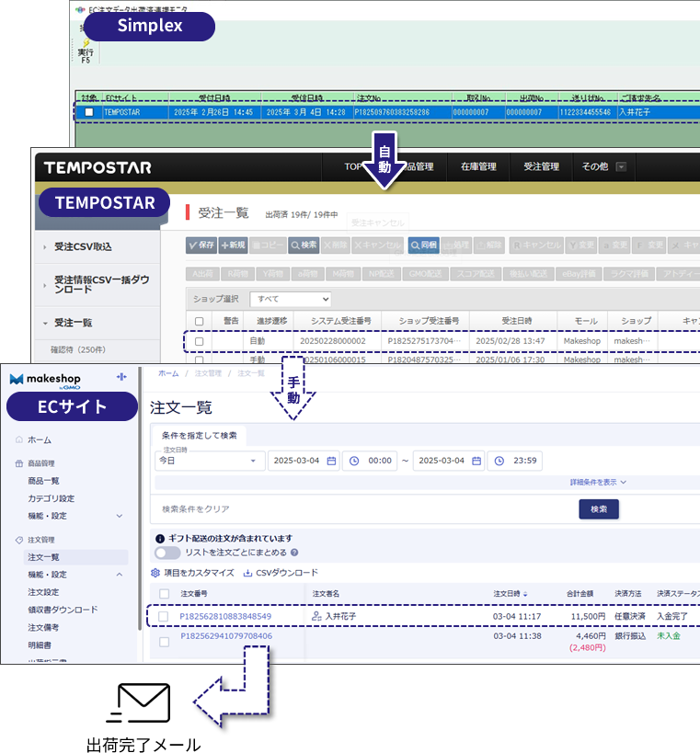Toggle リストを注文ごとにまとめる switch
700x753 pixels.
click(x=167, y=553)
